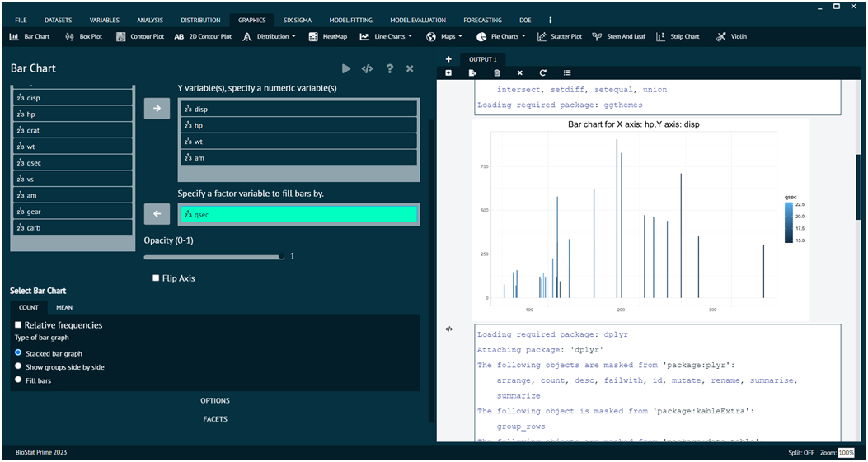Image resolution: width=868 pixels, height=462 pixels.
Task: Refresh the output with reload icon
Action: coord(543,72)
